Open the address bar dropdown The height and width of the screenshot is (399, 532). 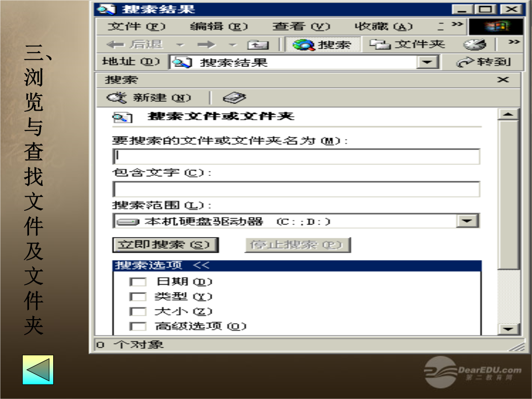427,63
